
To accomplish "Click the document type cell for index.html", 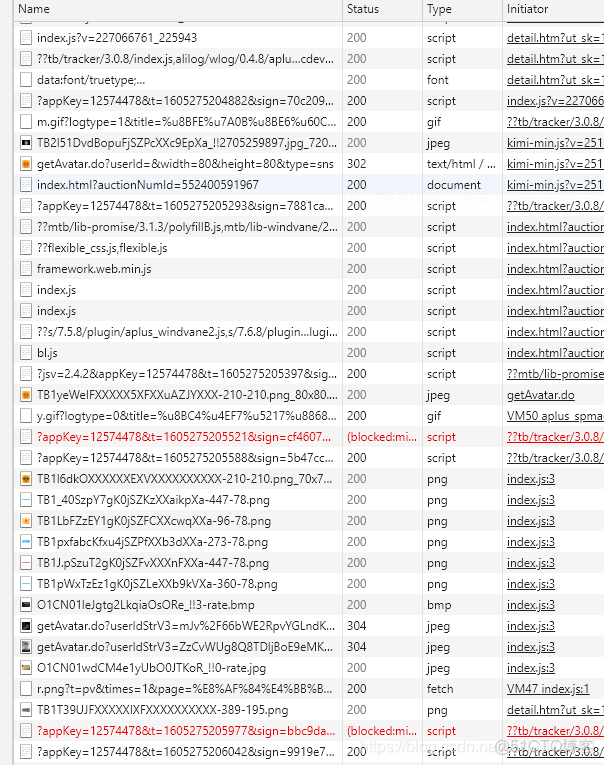I will pyautogui.click(x=454, y=185).
